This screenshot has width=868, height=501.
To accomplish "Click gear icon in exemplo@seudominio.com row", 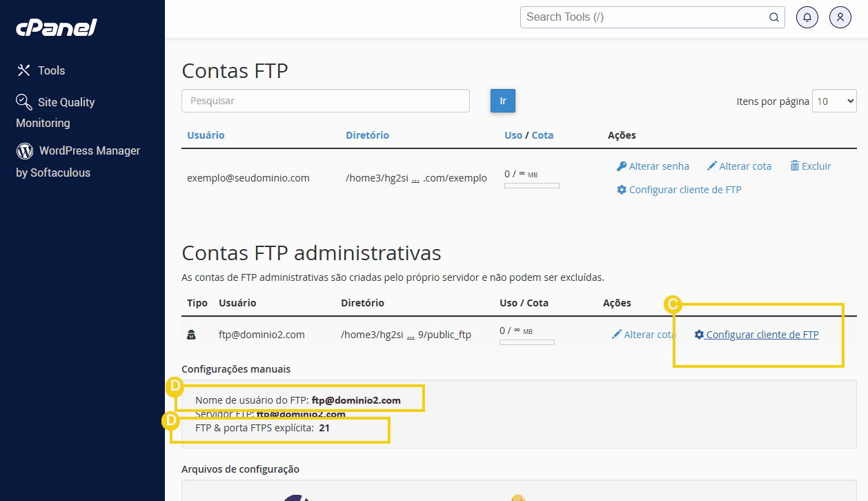I will click(x=622, y=190).
